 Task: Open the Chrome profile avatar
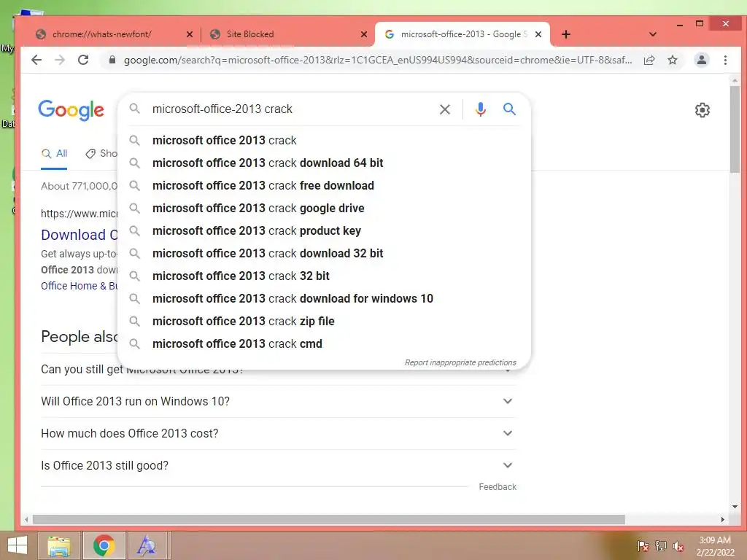pyautogui.click(x=701, y=60)
